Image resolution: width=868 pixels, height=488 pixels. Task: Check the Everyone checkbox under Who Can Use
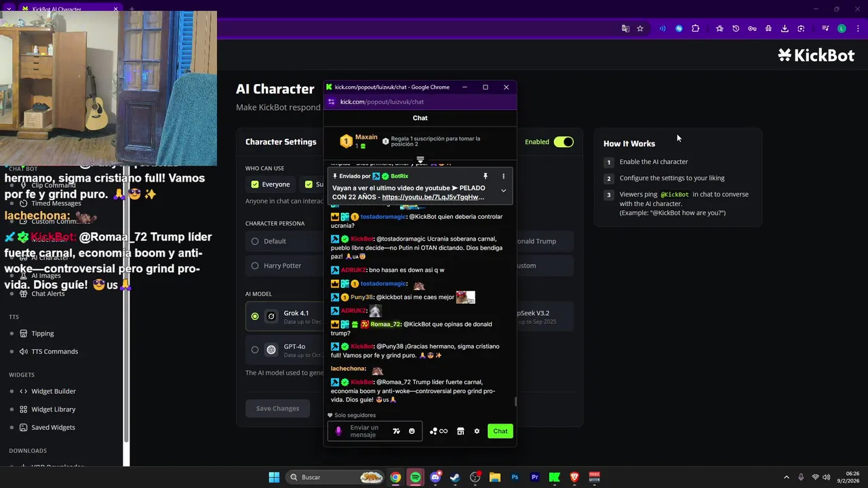[255, 184]
